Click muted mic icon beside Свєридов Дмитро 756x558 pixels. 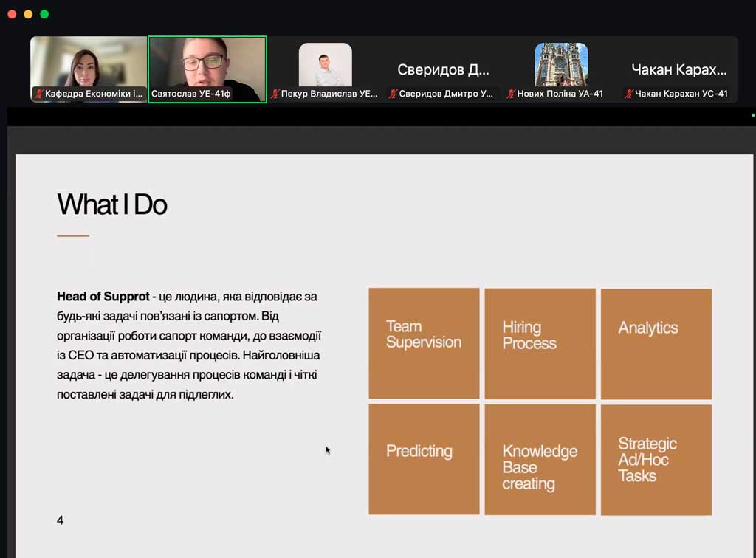(394, 94)
